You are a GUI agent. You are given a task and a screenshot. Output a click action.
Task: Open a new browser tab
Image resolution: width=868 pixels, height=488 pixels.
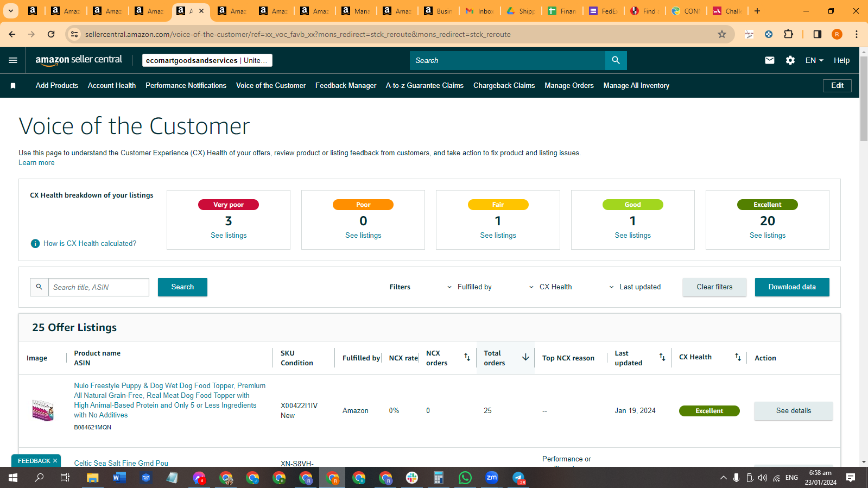tap(757, 11)
